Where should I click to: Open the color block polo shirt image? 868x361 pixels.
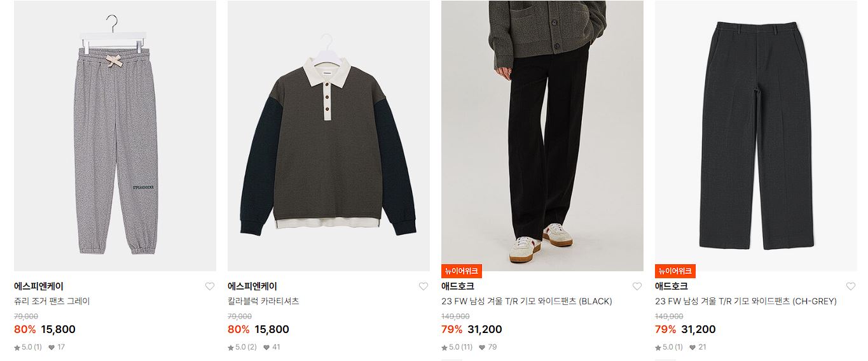click(329, 136)
